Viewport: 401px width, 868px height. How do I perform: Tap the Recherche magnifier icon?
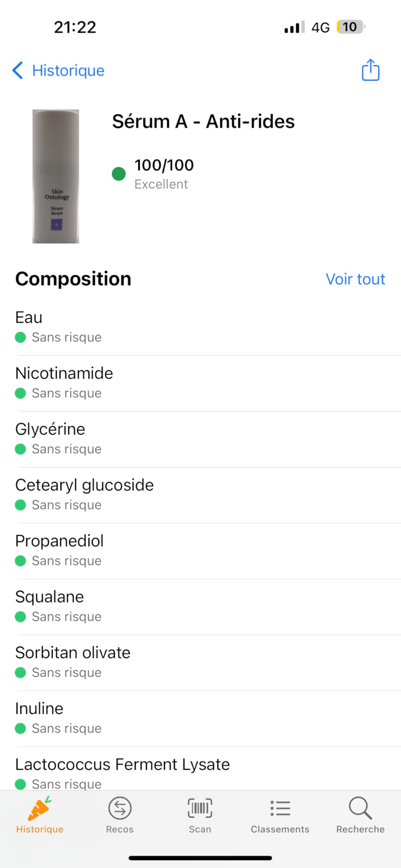(x=360, y=808)
